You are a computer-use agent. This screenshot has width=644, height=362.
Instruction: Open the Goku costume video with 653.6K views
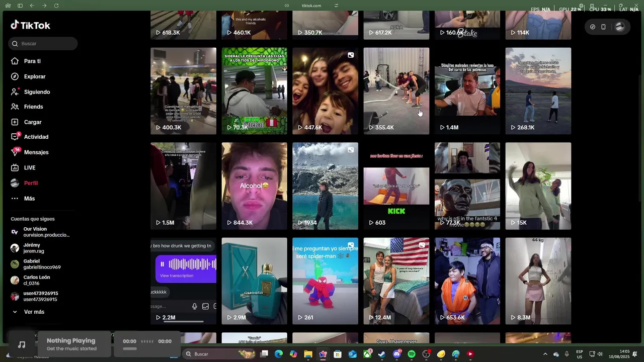coord(467,281)
